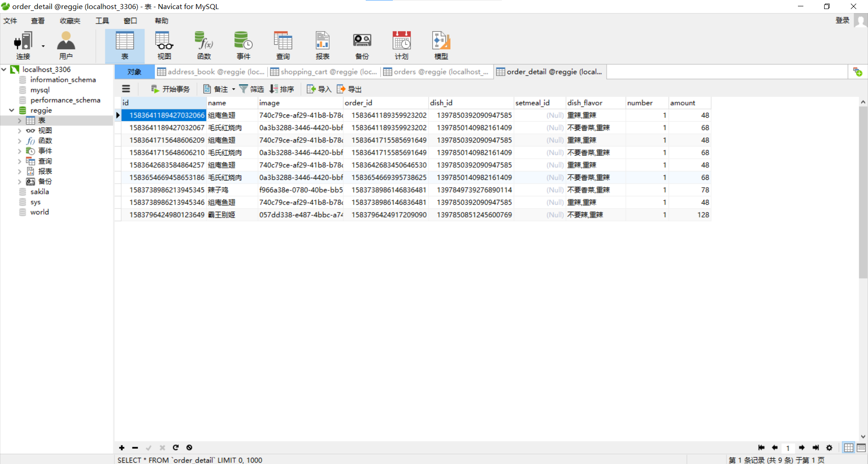Expand the 报表 reports node in tree

[19, 171]
